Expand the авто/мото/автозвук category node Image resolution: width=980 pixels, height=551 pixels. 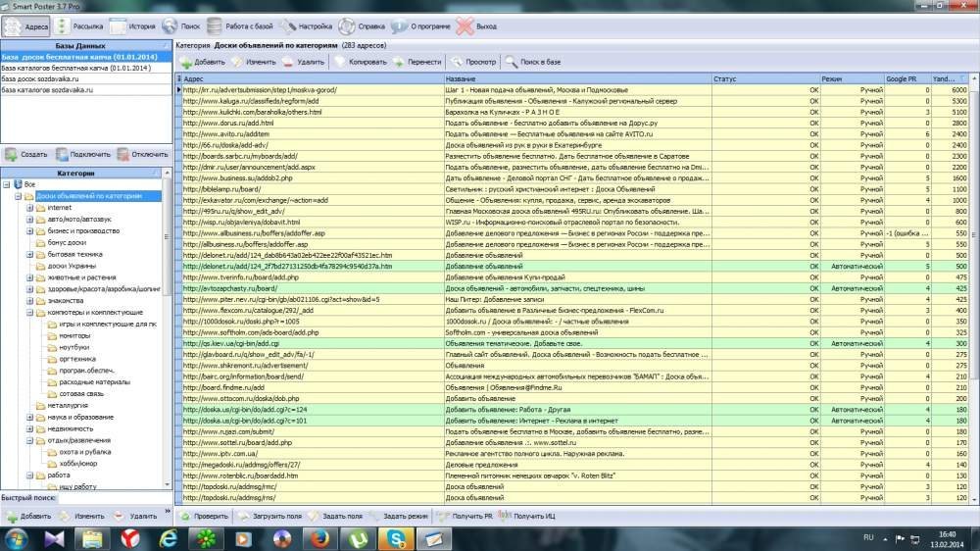tap(29, 220)
